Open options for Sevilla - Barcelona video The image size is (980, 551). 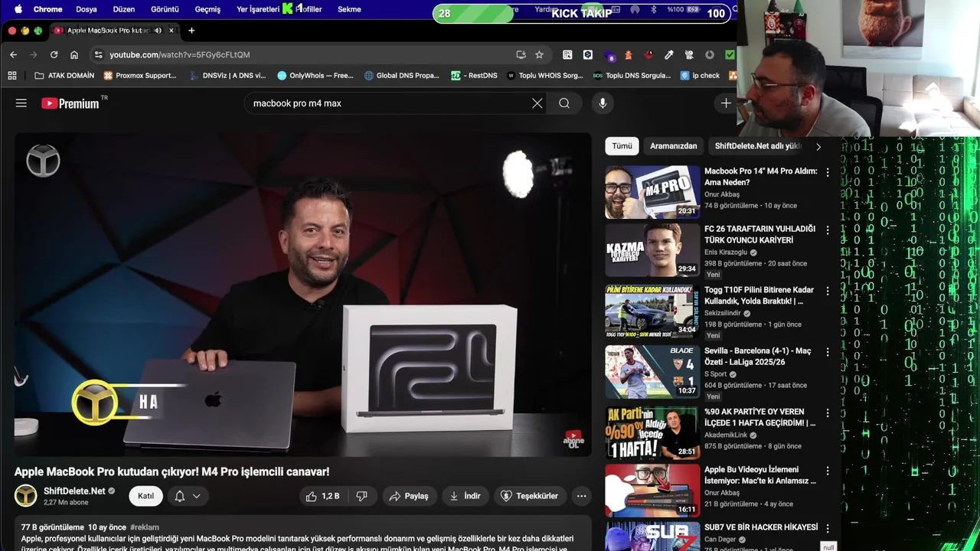(x=827, y=353)
